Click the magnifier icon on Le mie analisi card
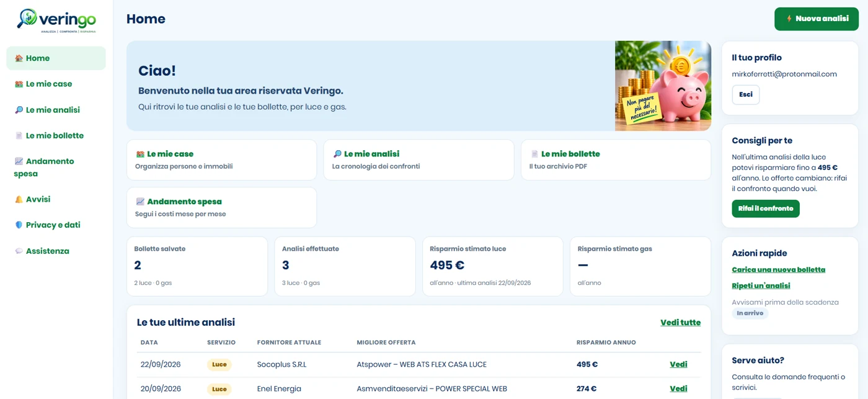This screenshot has height=399, width=868. [337, 154]
